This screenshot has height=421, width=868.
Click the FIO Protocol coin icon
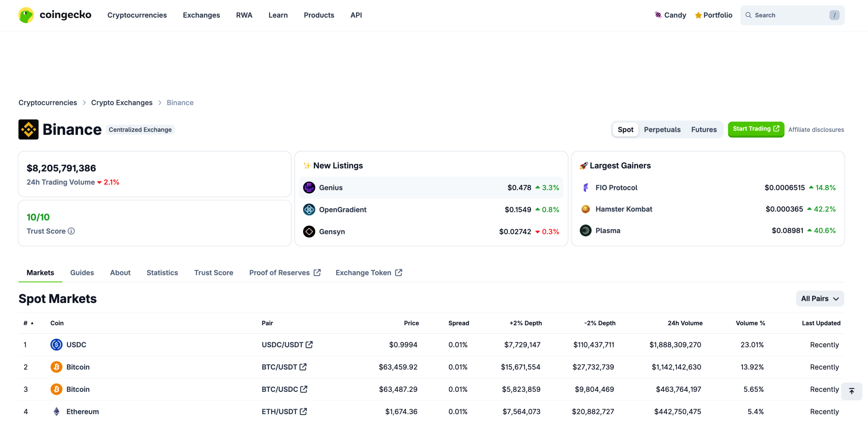tap(586, 188)
